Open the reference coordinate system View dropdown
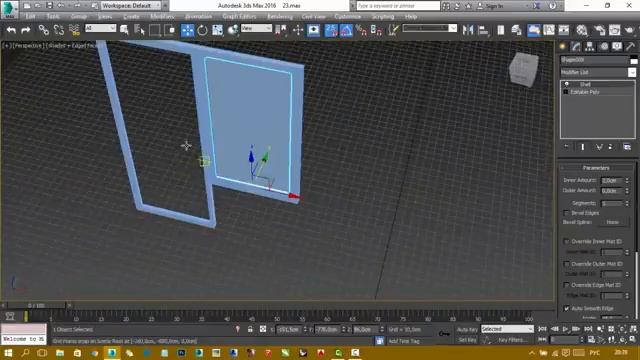Screen dimensions: 640x360 coord(256,28)
